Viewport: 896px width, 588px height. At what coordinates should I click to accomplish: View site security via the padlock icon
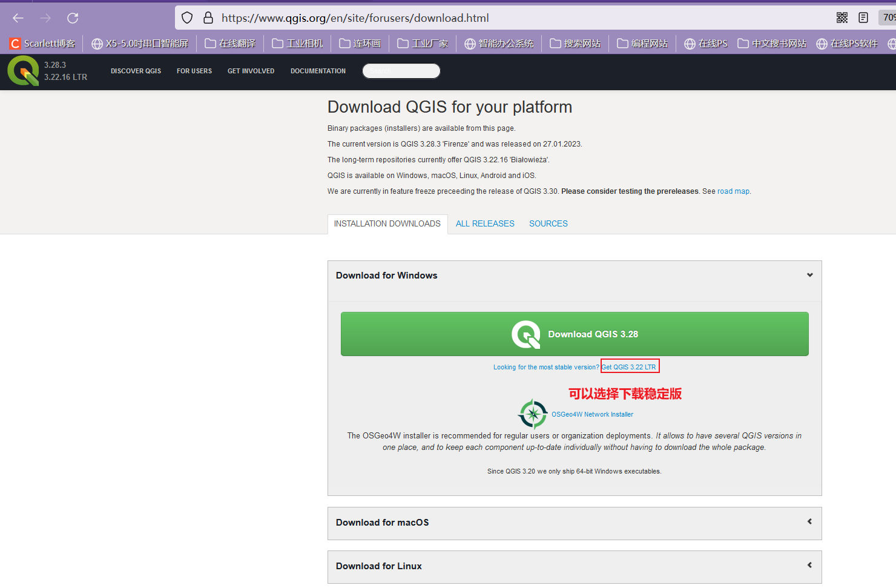coord(208,18)
